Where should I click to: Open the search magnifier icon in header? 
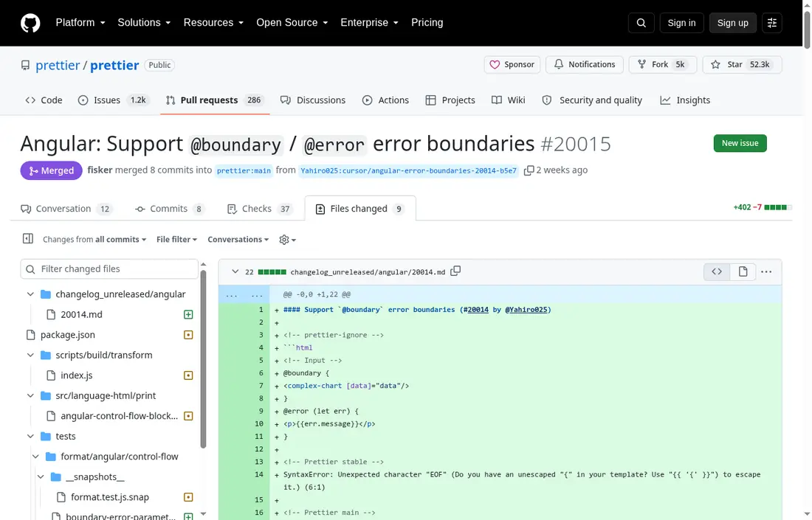point(641,23)
